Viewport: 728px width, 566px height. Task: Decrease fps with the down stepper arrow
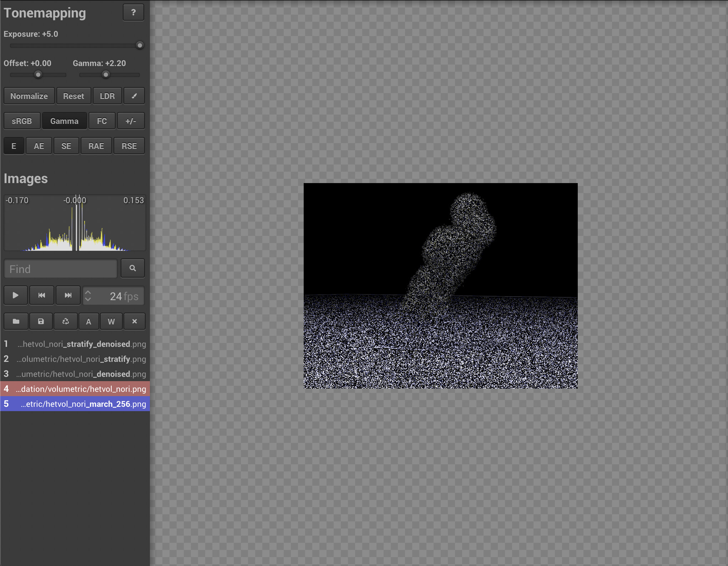click(x=88, y=300)
